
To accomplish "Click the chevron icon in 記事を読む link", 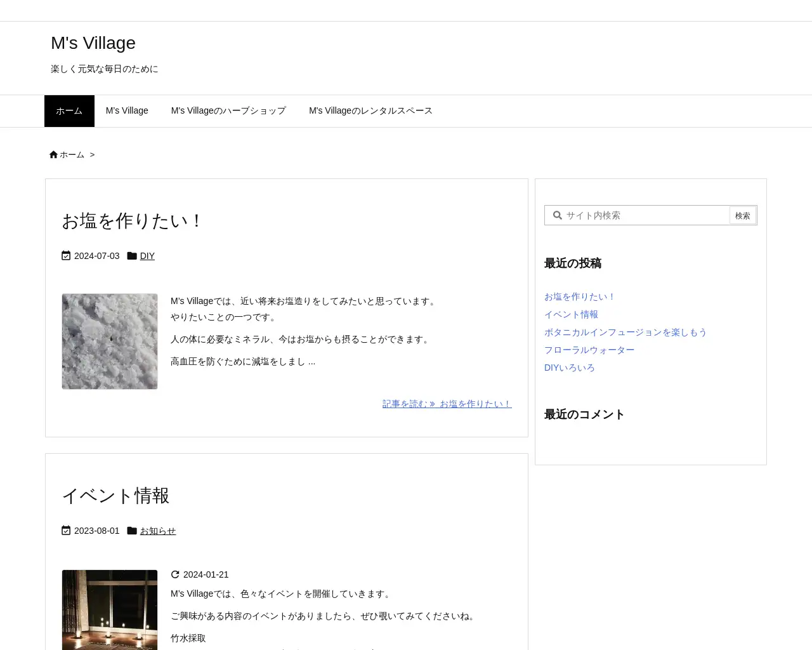I will (432, 404).
